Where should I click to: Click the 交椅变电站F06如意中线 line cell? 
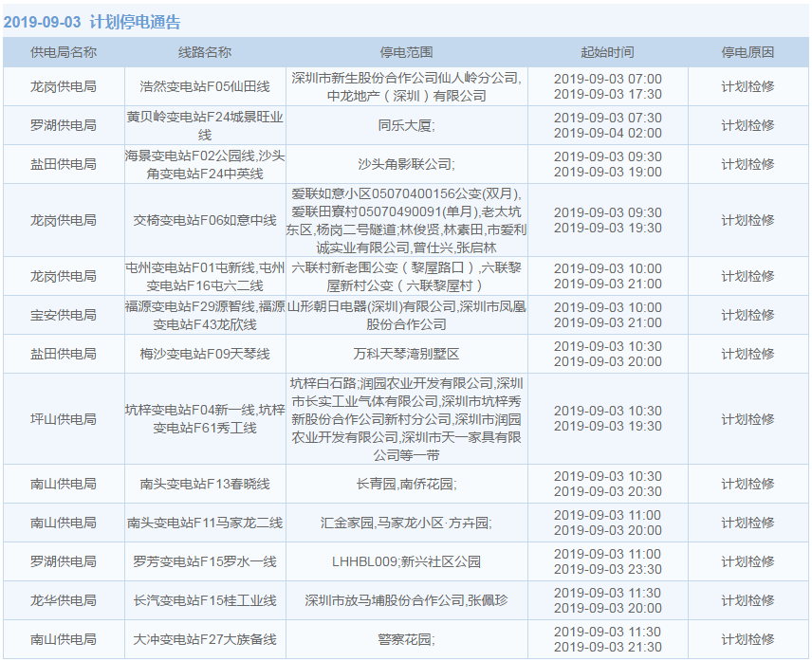[x=205, y=220]
